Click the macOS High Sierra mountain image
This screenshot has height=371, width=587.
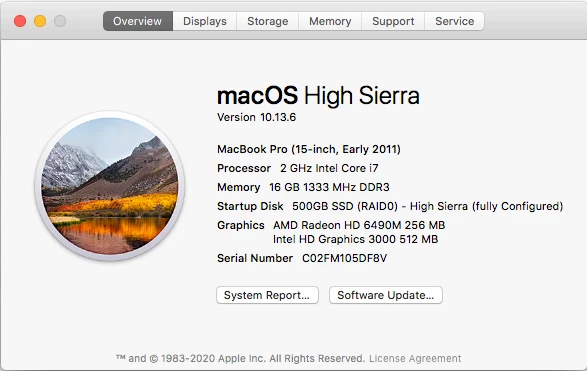point(110,186)
